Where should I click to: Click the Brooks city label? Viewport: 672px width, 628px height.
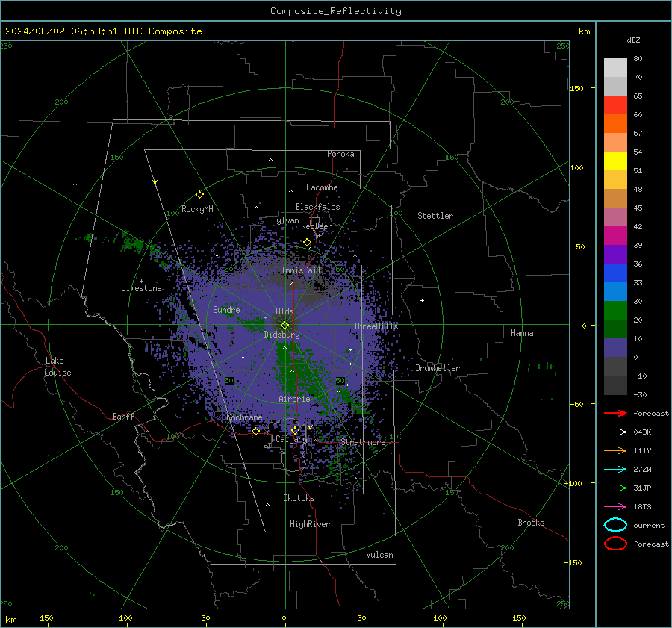click(531, 523)
